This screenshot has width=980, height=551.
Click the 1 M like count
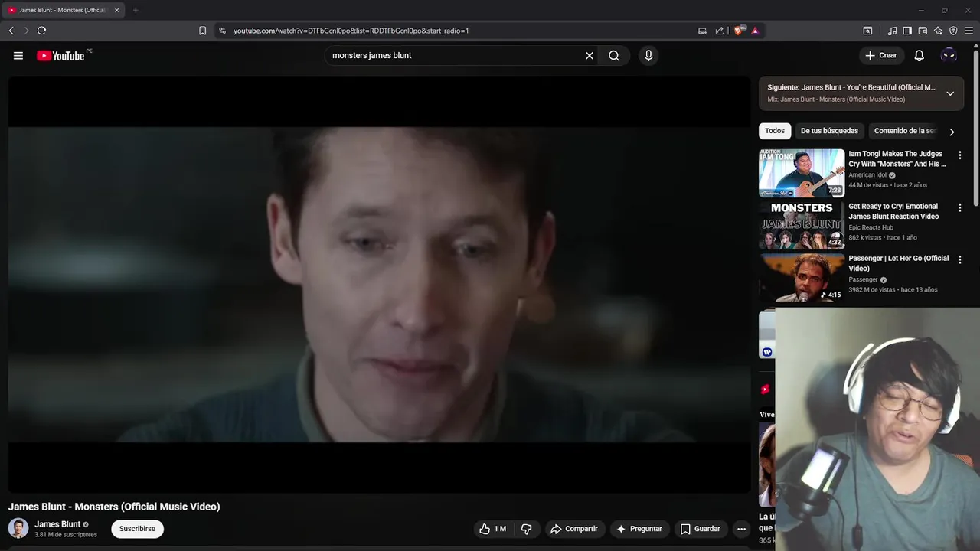500,529
